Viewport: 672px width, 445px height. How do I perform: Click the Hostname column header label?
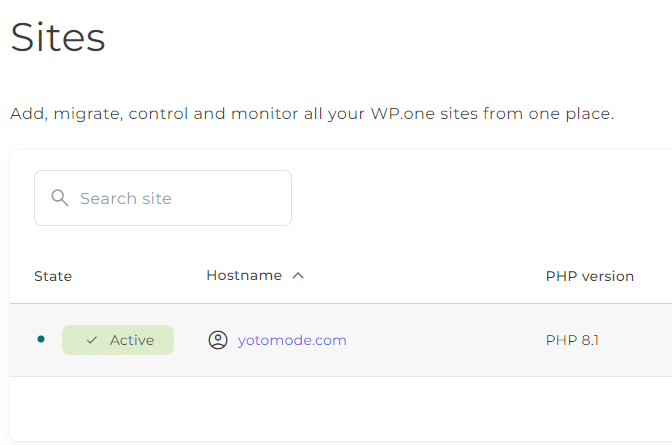[x=244, y=276]
